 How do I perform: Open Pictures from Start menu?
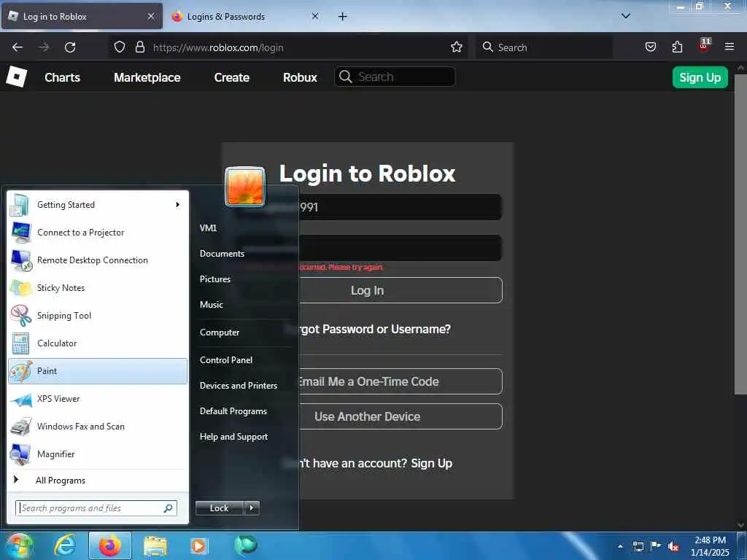[215, 279]
